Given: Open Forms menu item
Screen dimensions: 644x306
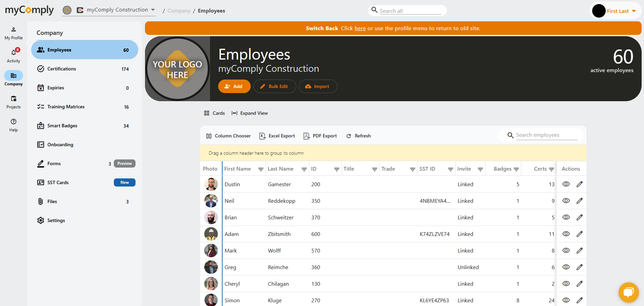Looking at the screenshot, I should pyautogui.click(x=85, y=163).
